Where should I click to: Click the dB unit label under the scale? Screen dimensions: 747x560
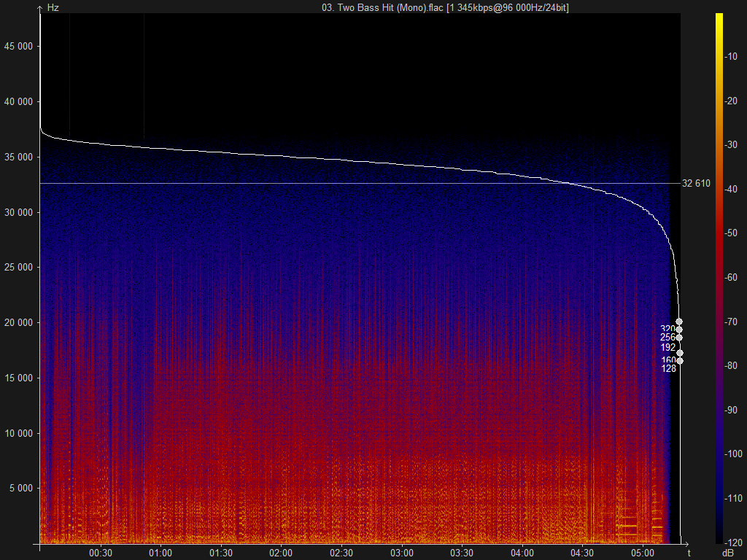(x=728, y=553)
